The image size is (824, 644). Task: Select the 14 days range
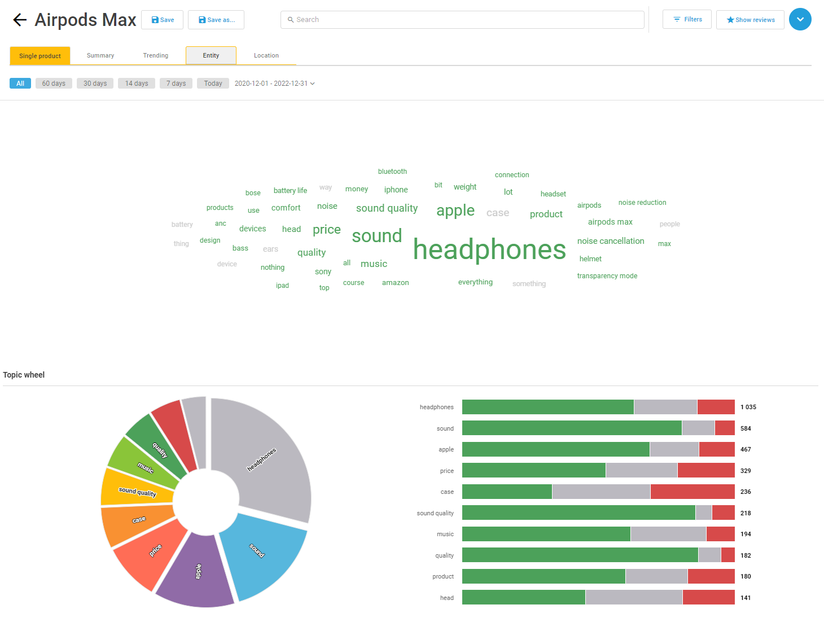pyautogui.click(x=137, y=84)
